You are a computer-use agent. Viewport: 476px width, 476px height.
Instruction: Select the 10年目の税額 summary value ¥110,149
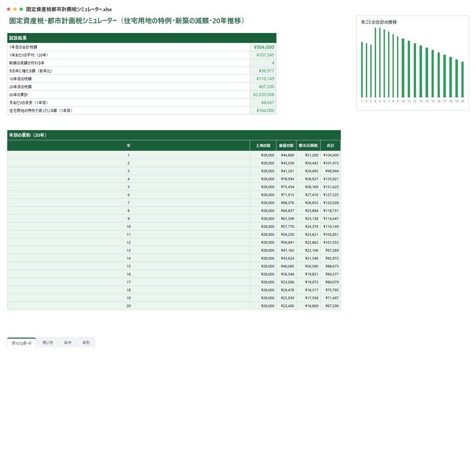click(x=263, y=79)
